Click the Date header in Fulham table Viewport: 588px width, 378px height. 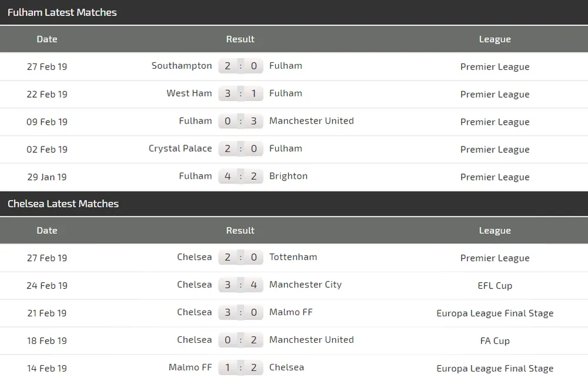point(47,39)
